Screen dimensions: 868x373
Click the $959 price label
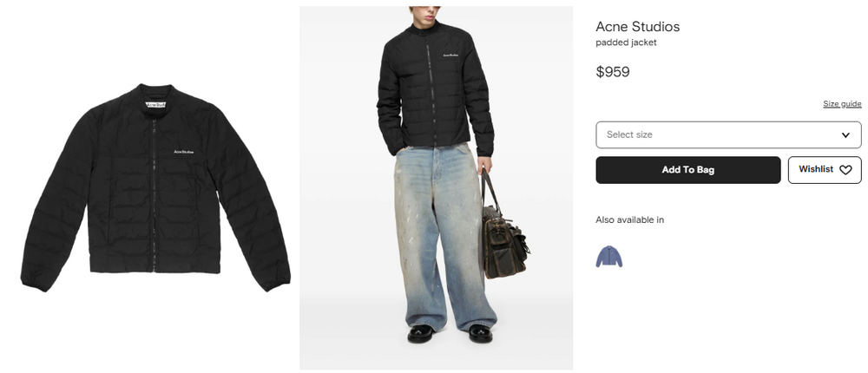[x=612, y=72]
